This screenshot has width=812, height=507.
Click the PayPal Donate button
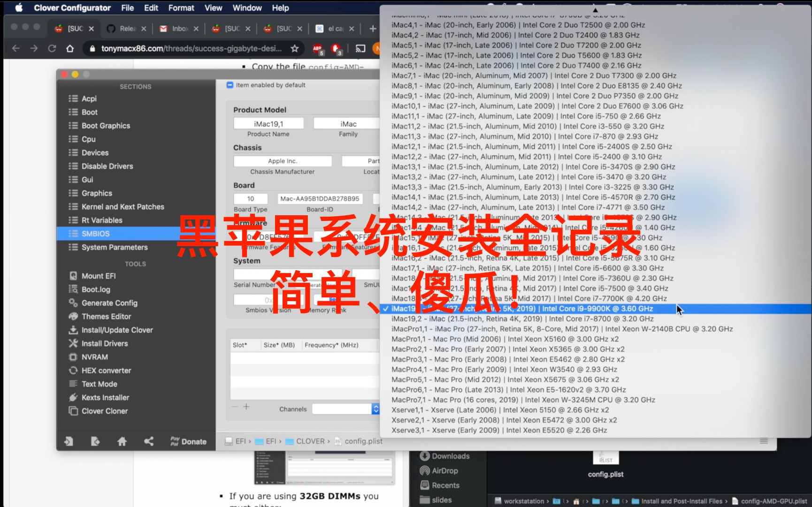[188, 441]
